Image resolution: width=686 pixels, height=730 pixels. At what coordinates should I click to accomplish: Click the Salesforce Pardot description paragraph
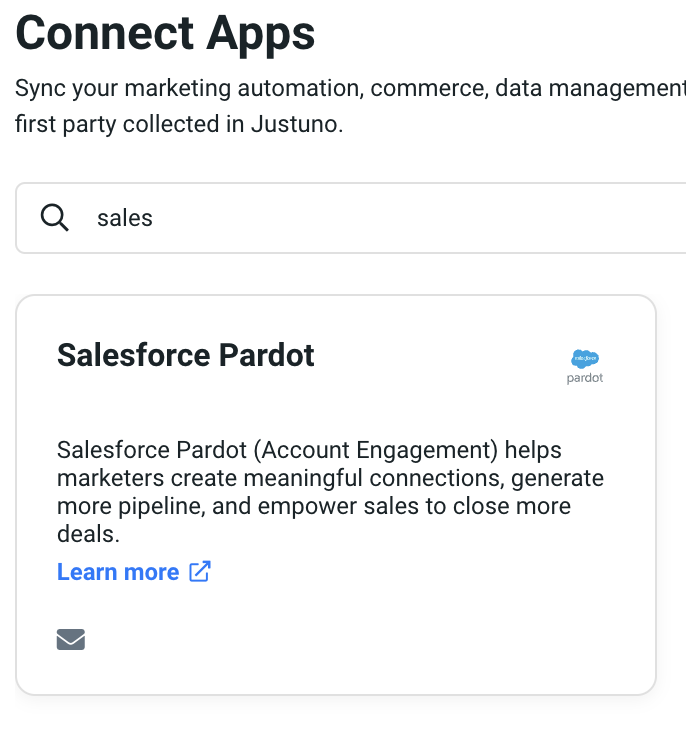coord(330,492)
